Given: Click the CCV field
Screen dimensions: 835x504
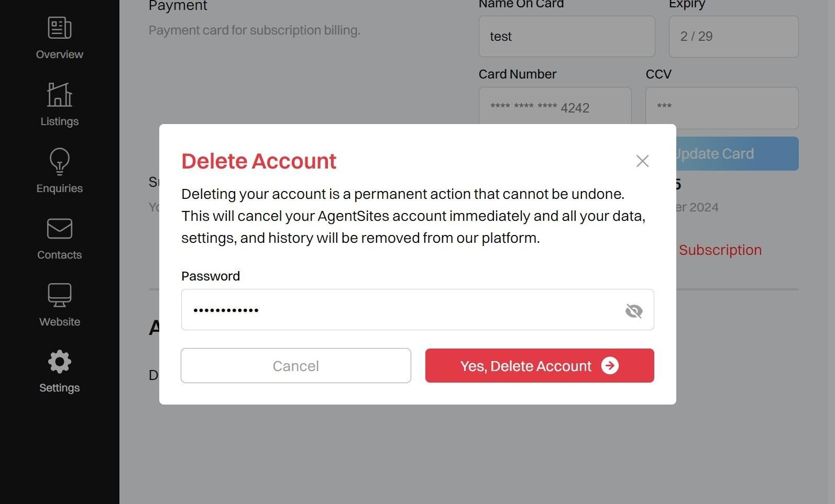Looking at the screenshot, I should click(722, 108).
